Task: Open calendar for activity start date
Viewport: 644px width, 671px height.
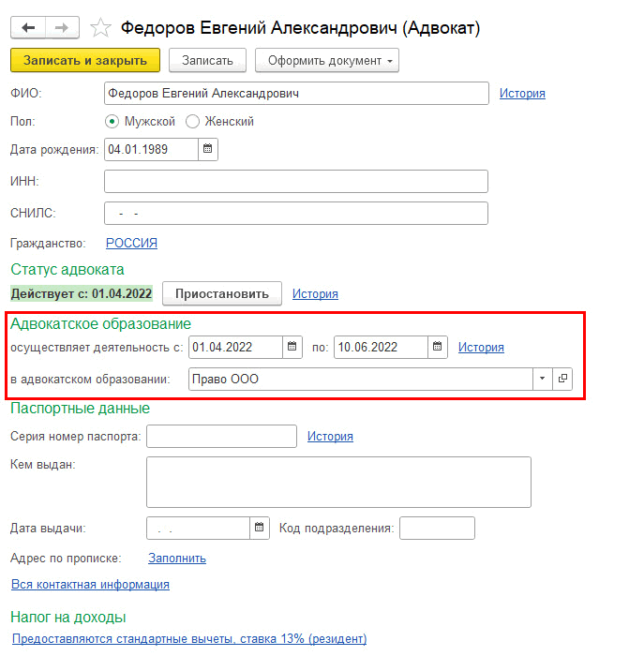Action: click(293, 347)
